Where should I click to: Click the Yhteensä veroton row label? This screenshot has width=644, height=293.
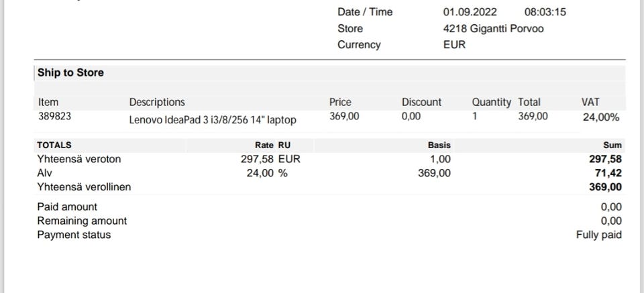[79, 159]
